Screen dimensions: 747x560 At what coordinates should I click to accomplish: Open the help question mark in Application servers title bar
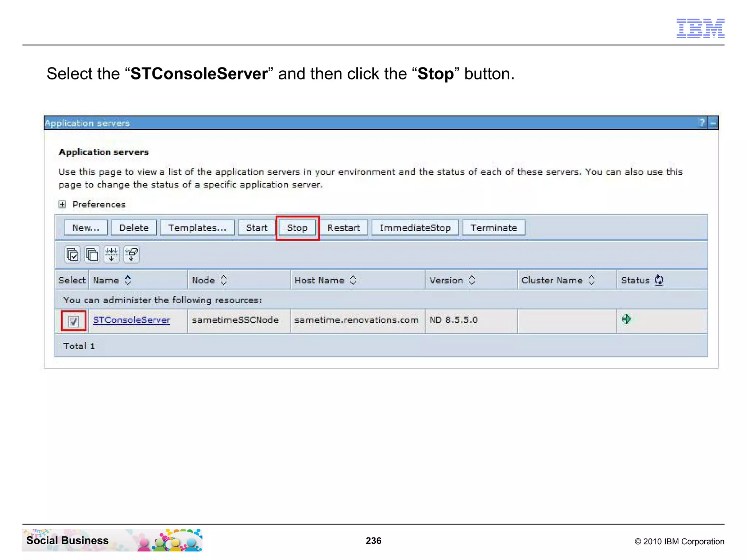(702, 123)
